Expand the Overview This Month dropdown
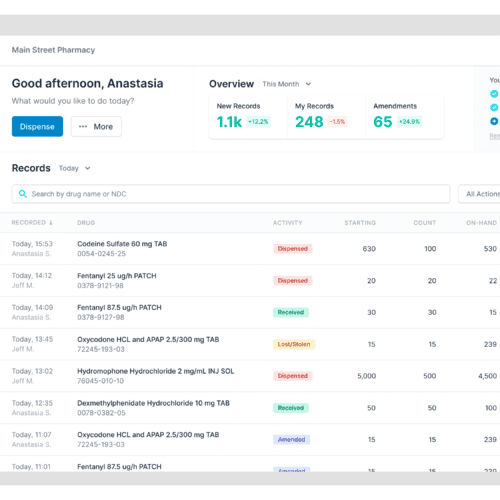 [x=287, y=84]
